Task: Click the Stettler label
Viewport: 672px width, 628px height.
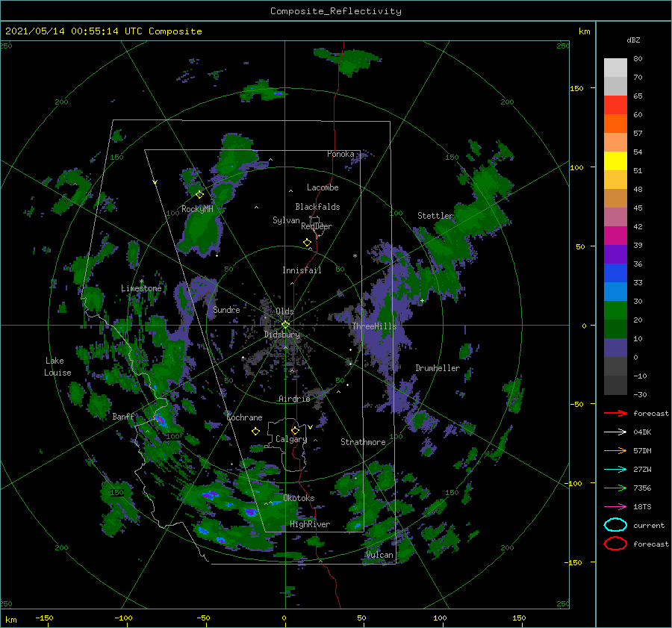Action: pos(435,216)
